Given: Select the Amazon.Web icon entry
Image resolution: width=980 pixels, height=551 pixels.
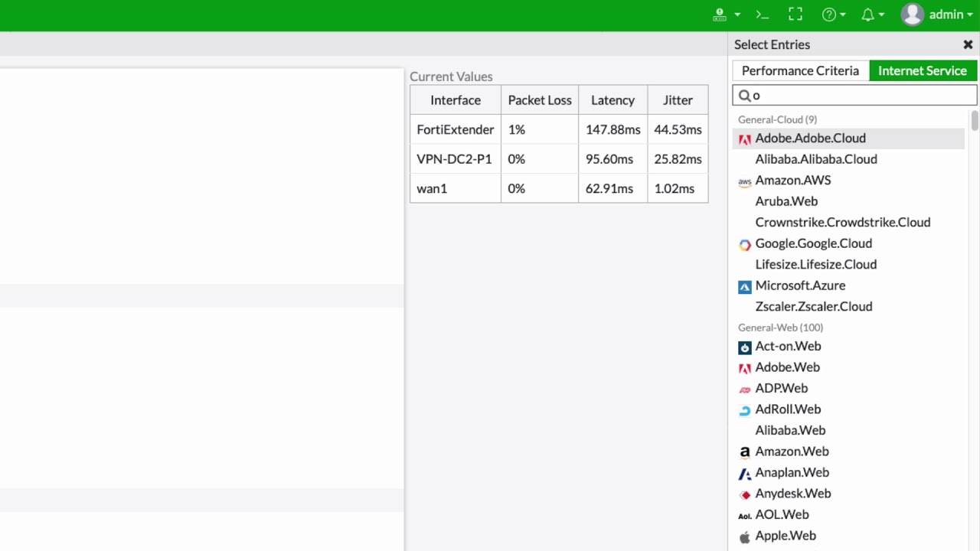Looking at the screenshot, I should click(x=744, y=452).
